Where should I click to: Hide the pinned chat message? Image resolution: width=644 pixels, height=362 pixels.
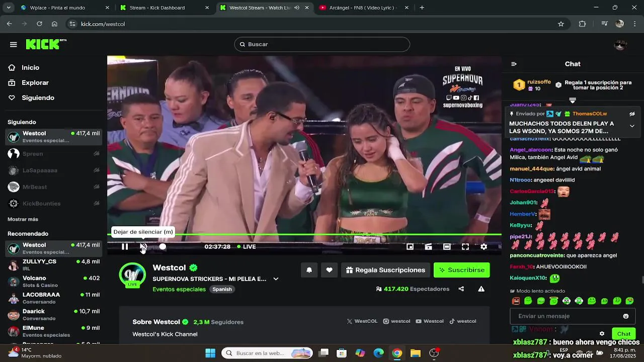tap(632, 114)
